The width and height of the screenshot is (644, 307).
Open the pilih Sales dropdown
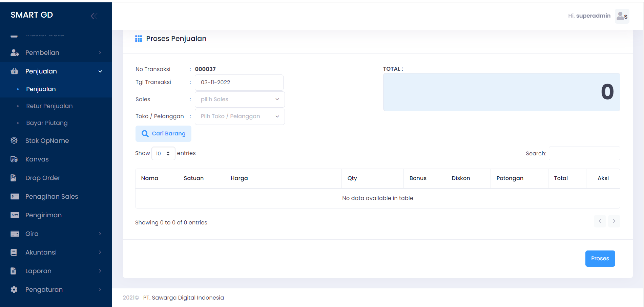(x=240, y=99)
